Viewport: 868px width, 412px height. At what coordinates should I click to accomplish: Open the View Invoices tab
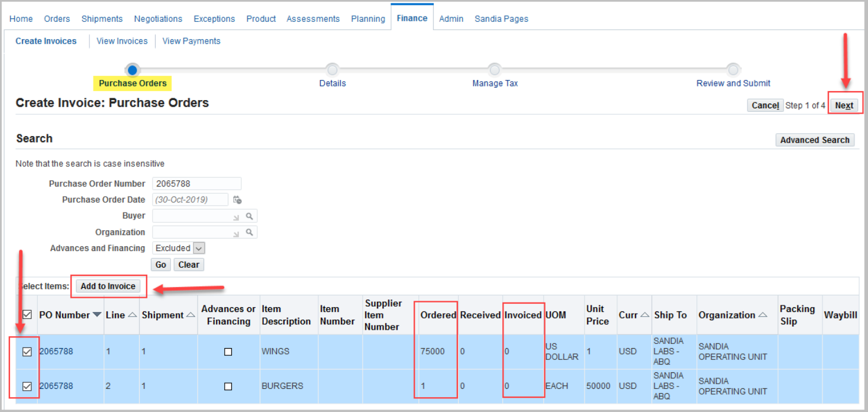pyautogui.click(x=122, y=41)
